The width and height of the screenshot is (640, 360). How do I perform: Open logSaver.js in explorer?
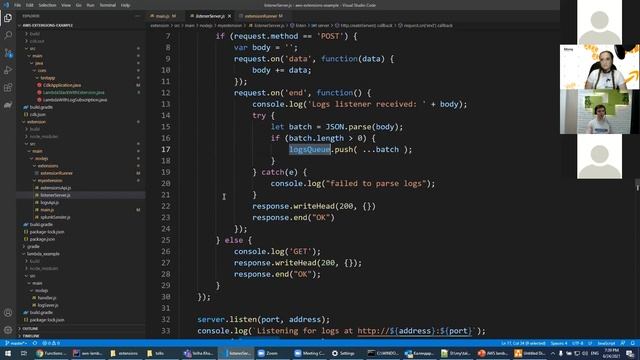(48, 305)
